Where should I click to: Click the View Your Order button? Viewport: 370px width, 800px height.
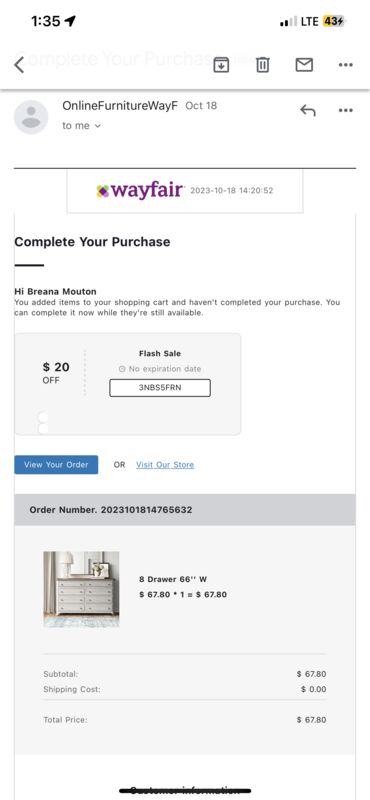click(56, 465)
